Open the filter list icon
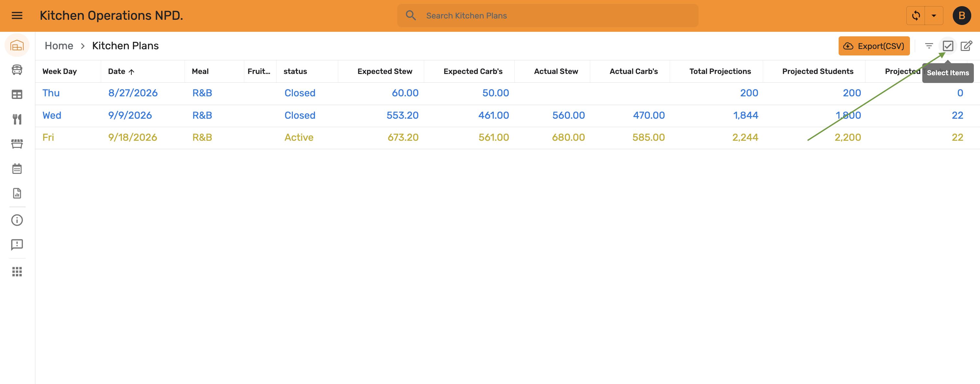Screen dimensions: 980x384 [929, 46]
